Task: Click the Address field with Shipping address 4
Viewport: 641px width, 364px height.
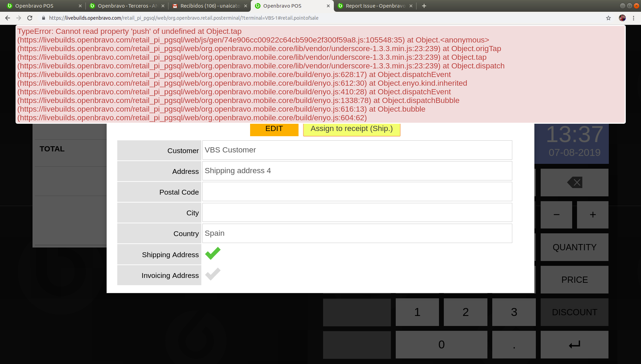Action: (357, 171)
